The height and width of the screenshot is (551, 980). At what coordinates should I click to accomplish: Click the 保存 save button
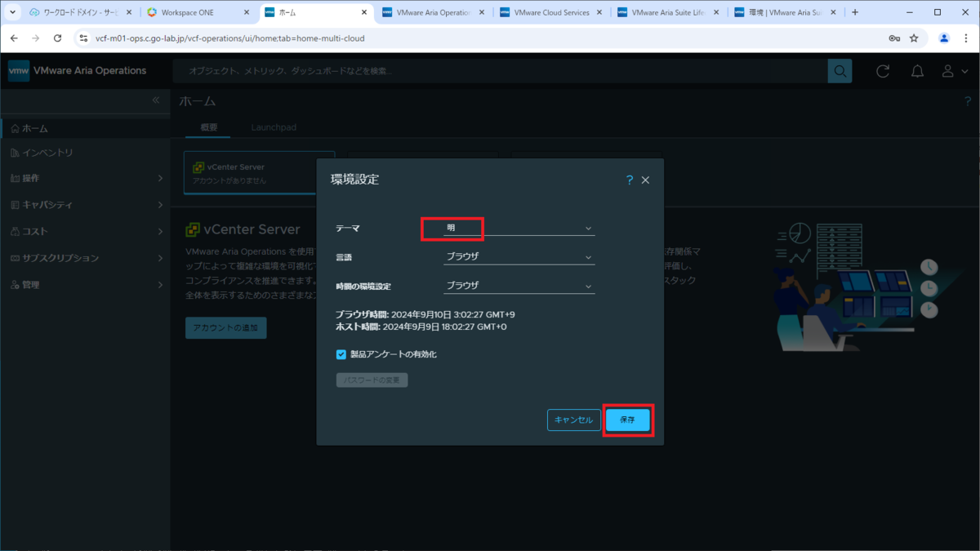(627, 420)
